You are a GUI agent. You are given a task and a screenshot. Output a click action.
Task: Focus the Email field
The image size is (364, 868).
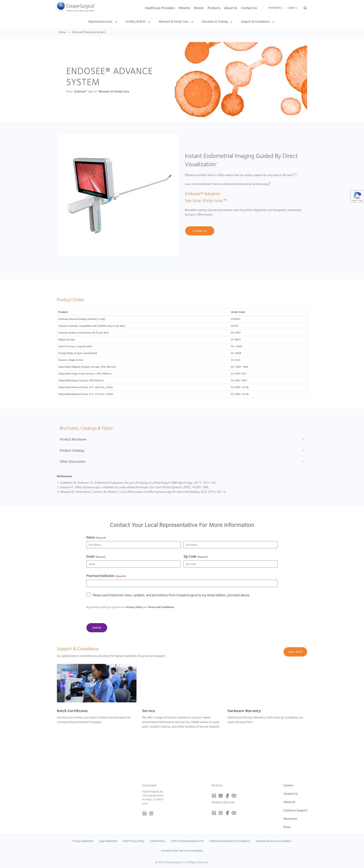point(133,564)
